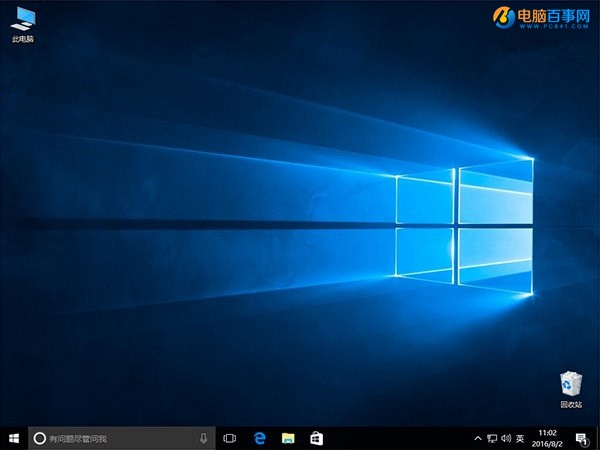Focus the 有问题尽管问我 search box
Screen dimensions: 600x450
(122, 438)
